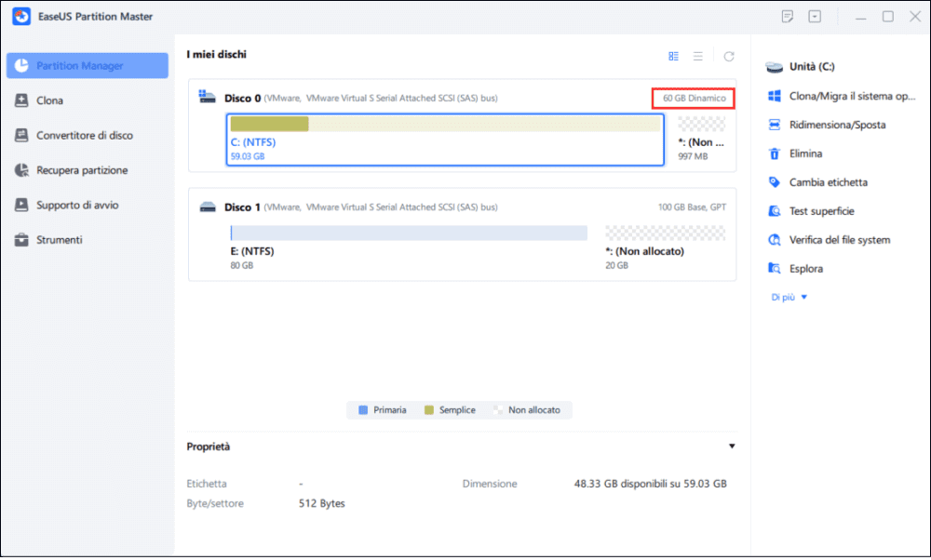The height and width of the screenshot is (560, 931).
Task: Click the Etichetta property label
Action: (207, 484)
